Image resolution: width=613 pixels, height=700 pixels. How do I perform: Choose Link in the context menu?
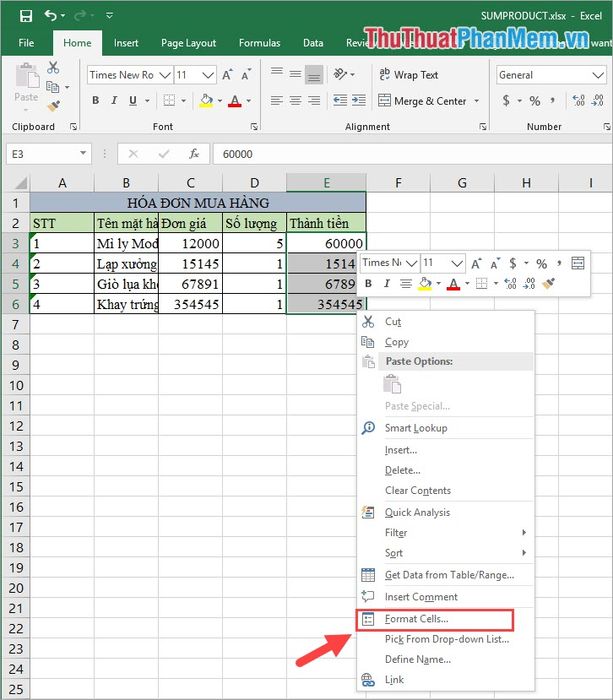(x=446, y=679)
